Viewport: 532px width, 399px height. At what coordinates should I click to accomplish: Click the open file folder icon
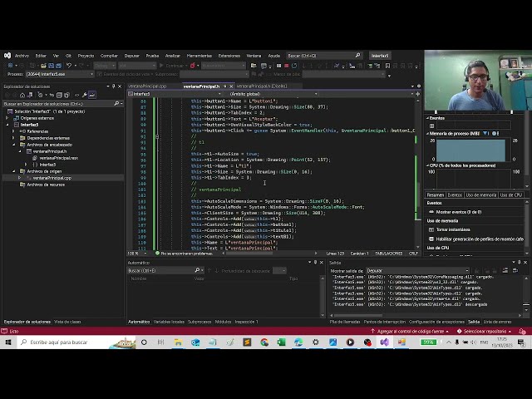[x=43, y=66]
